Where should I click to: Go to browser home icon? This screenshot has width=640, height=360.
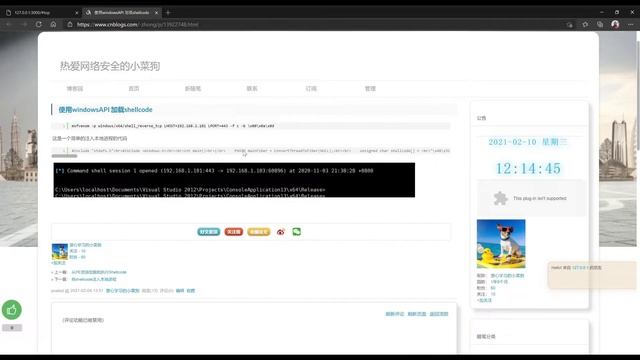(x=53, y=24)
